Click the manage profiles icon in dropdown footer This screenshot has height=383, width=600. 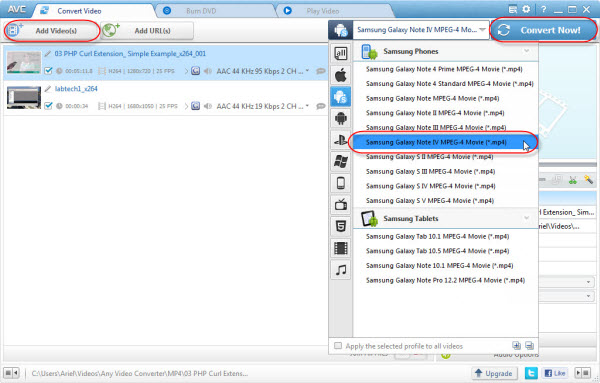click(x=530, y=346)
